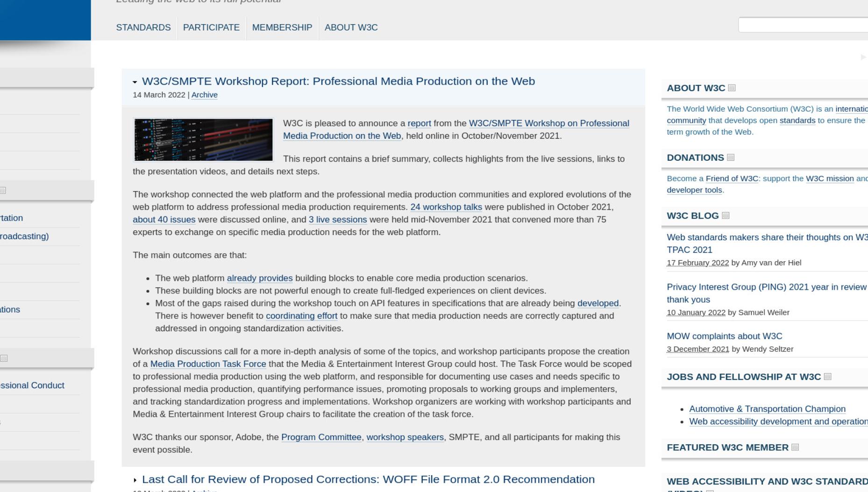Viewport: 868px width, 492px height.
Task: Open the 'developer tools' link
Action: click(695, 190)
